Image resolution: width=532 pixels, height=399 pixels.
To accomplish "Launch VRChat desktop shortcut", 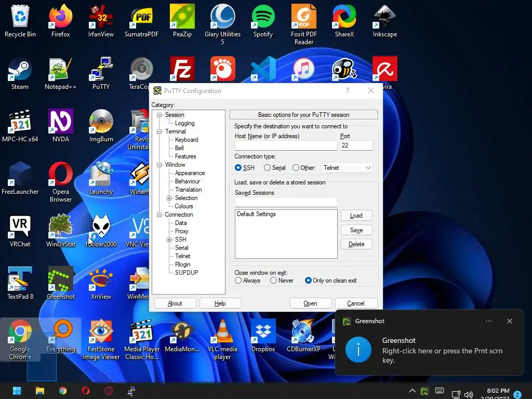I will click(x=20, y=231).
